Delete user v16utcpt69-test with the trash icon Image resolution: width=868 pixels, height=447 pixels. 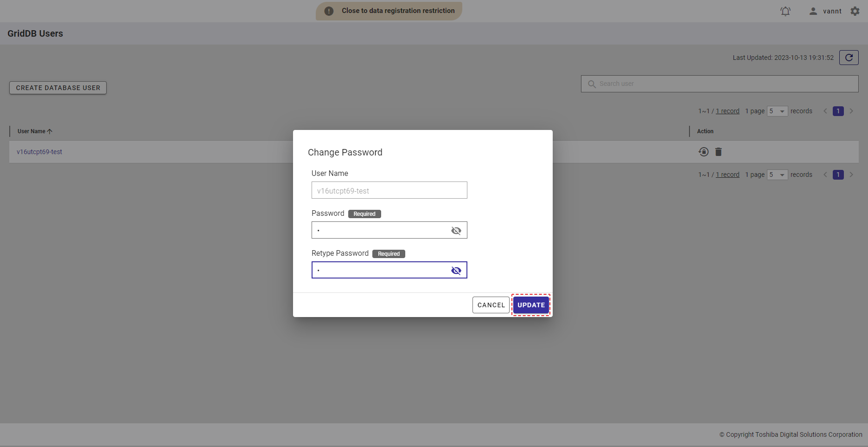point(718,152)
